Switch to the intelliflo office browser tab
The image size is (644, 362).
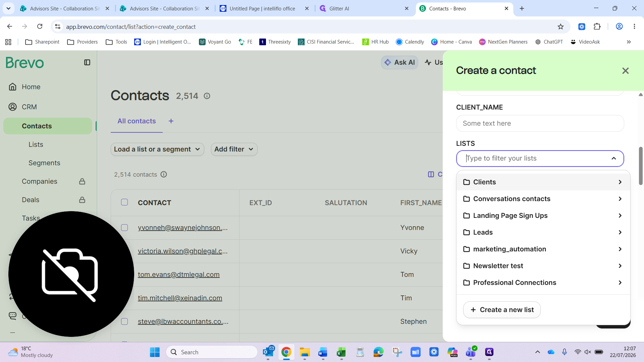264,8
